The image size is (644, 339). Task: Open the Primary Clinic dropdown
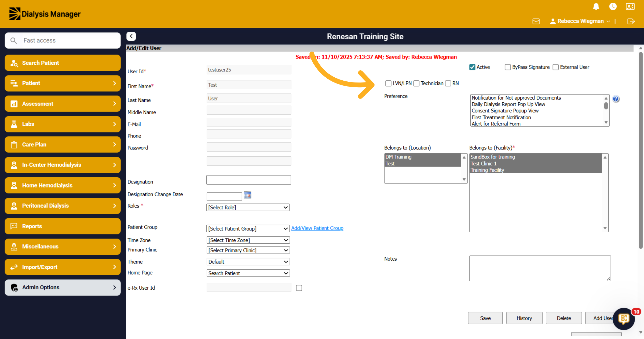[x=248, y=250]
